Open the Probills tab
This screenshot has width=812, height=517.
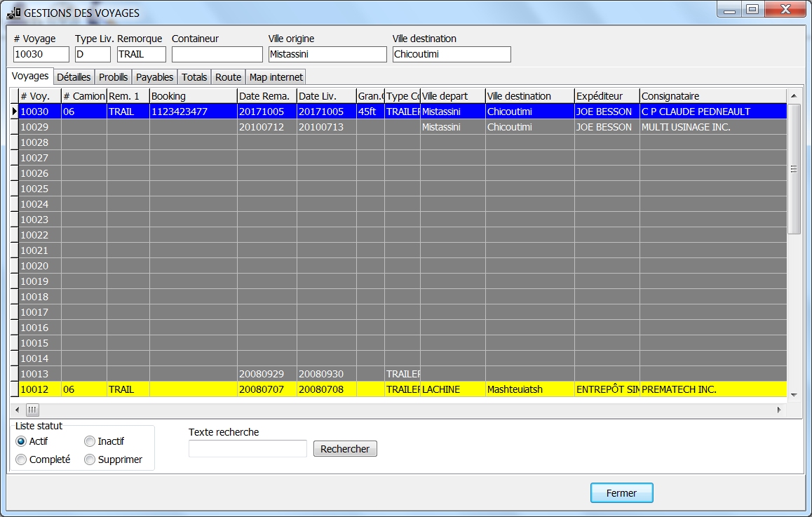pos(113,77)
